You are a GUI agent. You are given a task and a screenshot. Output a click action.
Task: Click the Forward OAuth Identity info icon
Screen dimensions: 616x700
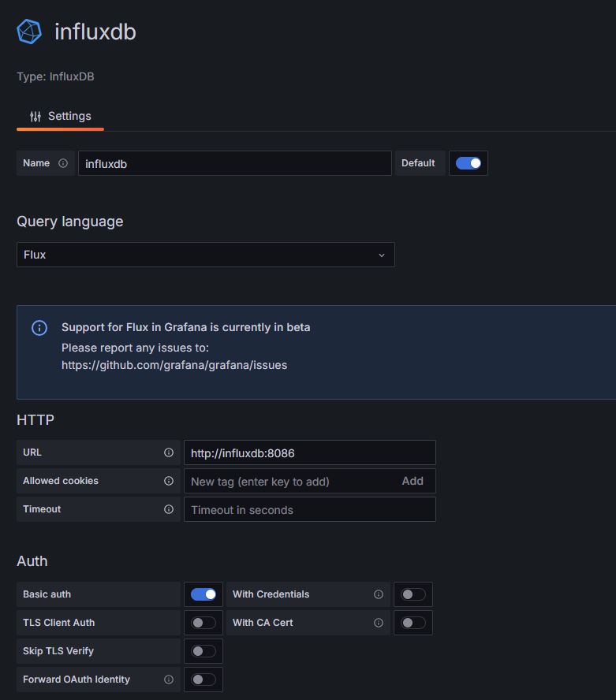(169, 680)
